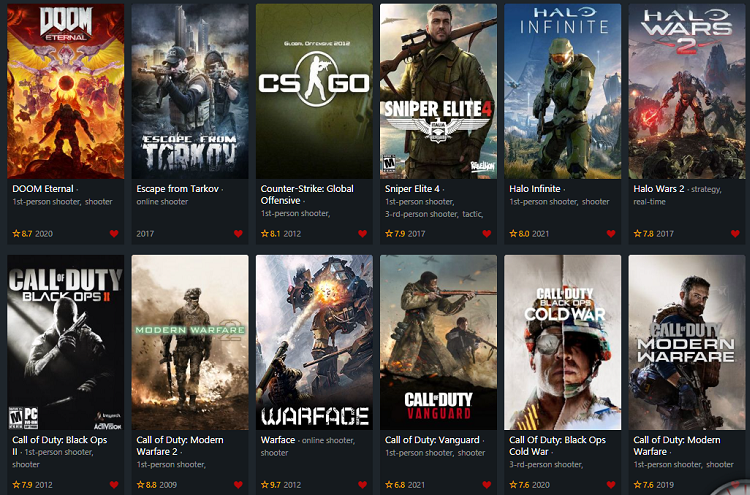This screenshot has width=750, height=495.
Task: Toggle the favorite heart on DOOM Eternal
Action: point(114,233)
